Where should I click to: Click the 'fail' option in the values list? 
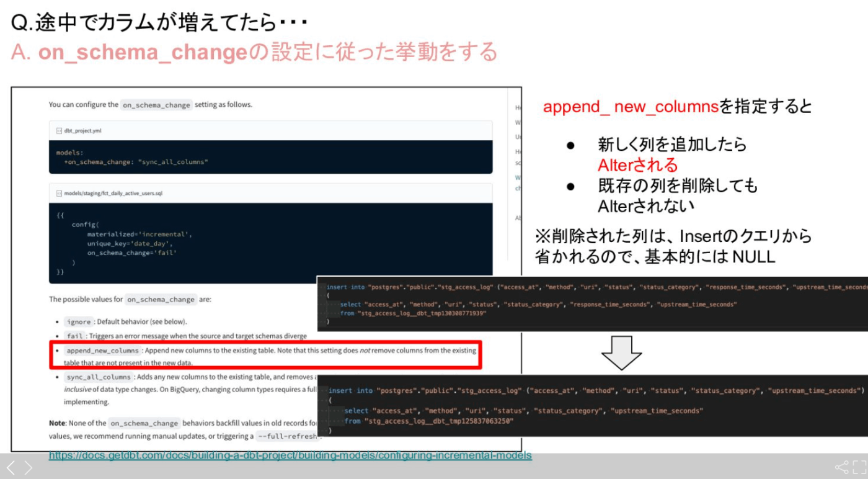[x=74, y=336]
